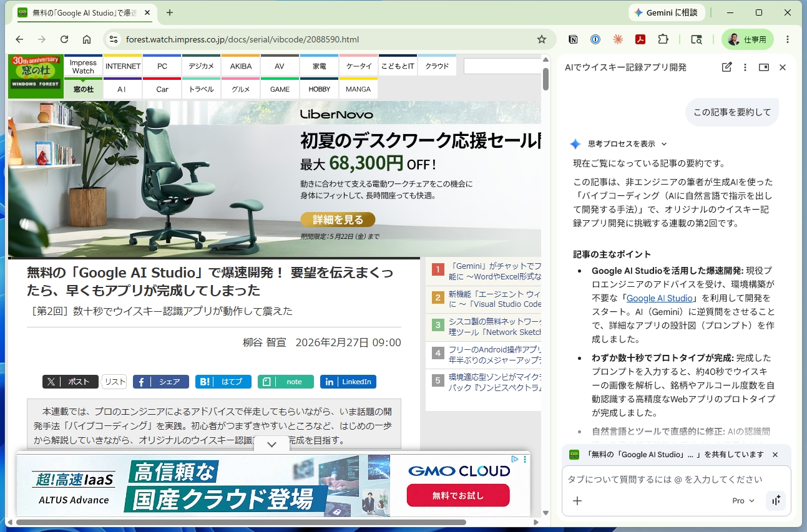
Task: Start a new chat in Gemini panel
Action: pos(726,67)
